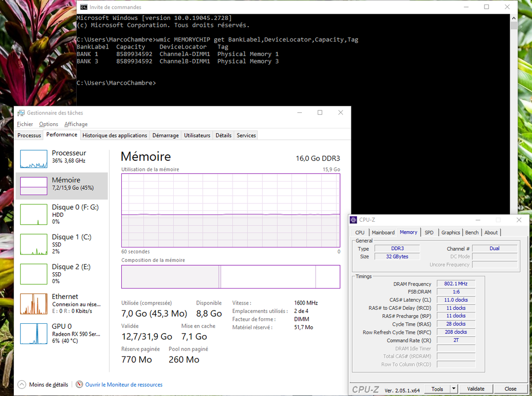The height and width of the screenshot is (396, 532).
Task: Click Task Manager title bar icon
Action: point(21,113)
